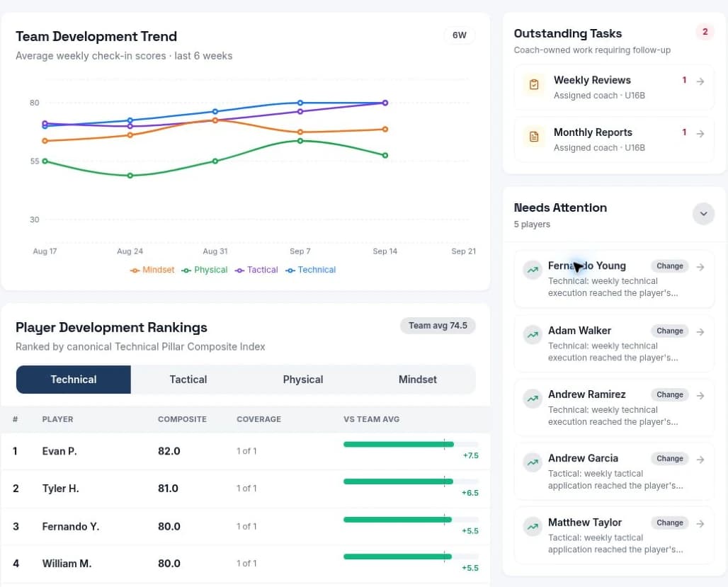This screenshot has width=728, height=587.
Task: Click Change badge for Andrew Garcia
Action: tap(669, 459)
